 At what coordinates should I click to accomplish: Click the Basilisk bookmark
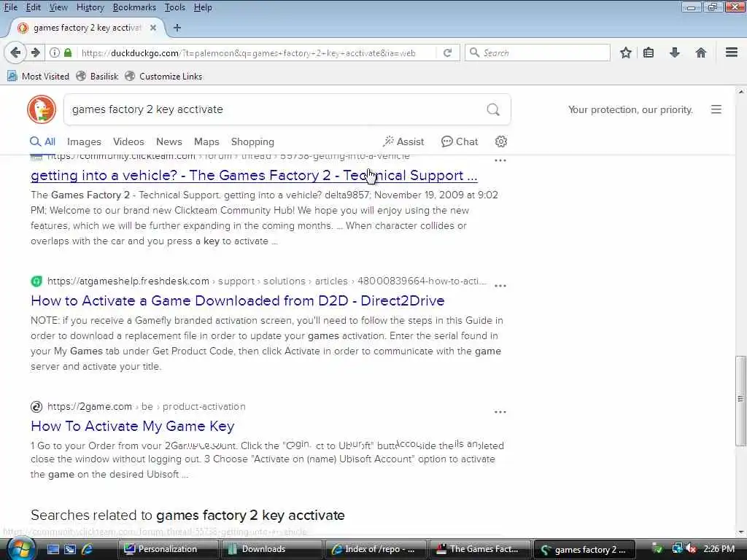pyautogui.click(x=98, y=76)
